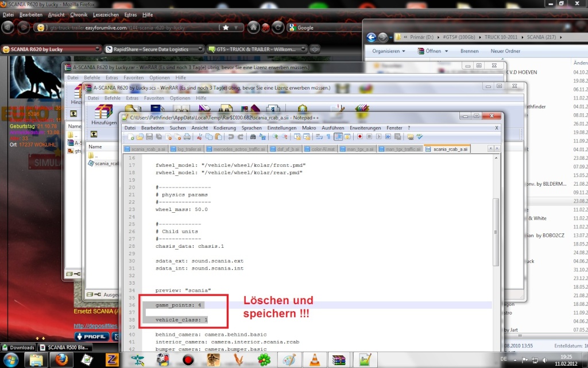Viewport: 588px width, 368px height.
Task: Click the Undo arrow in Notepad++ toolbar
Action: click(231, 137)
